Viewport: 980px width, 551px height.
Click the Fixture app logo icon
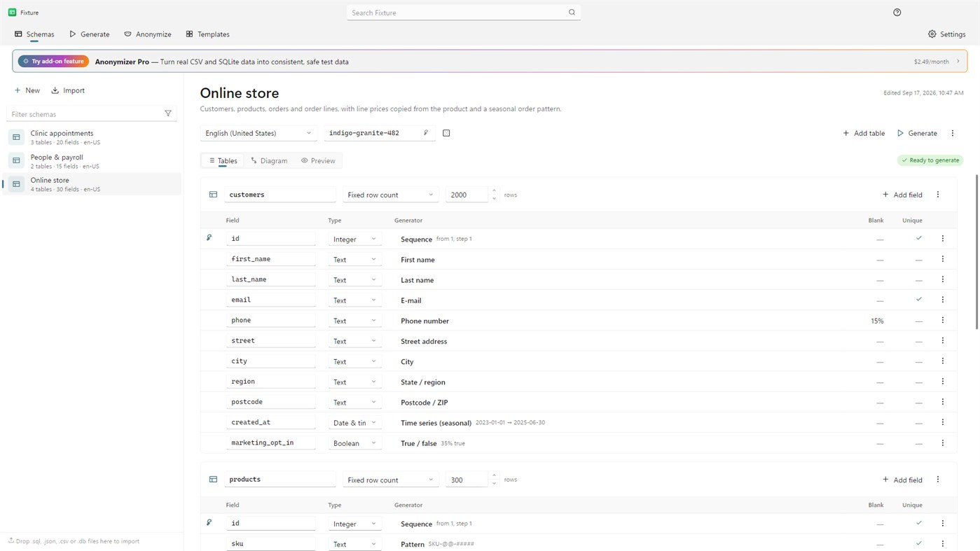pyautogui.click(x=12, y=13)
